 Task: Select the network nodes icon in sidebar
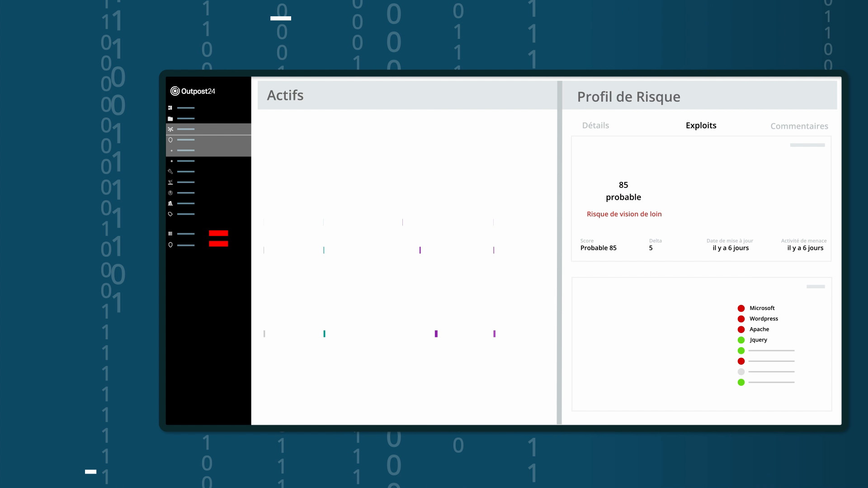point(170,129)
